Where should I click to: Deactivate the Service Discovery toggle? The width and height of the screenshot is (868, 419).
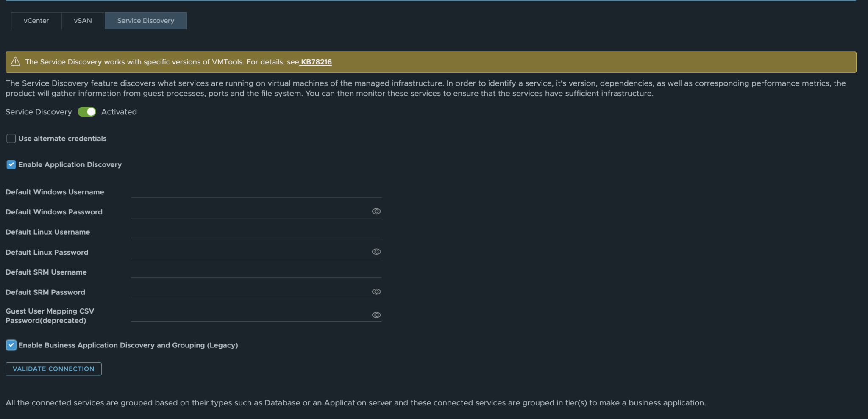(86, 112)
